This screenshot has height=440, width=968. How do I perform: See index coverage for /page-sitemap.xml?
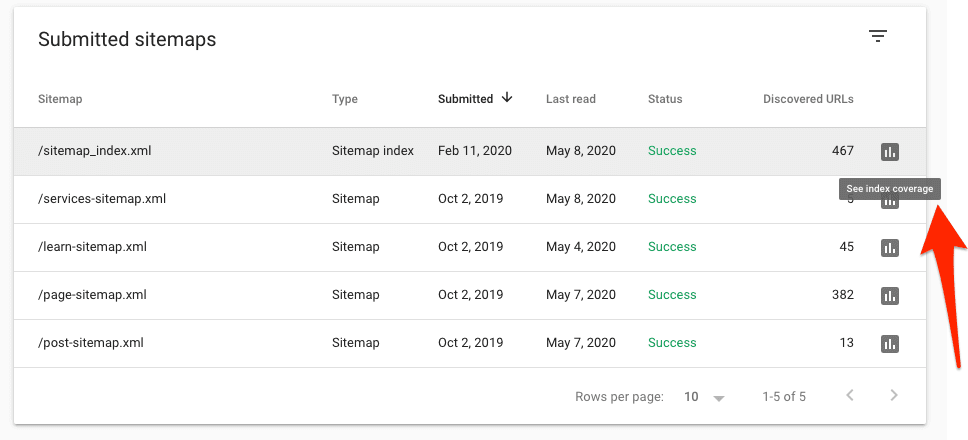(x=890, y=295)
